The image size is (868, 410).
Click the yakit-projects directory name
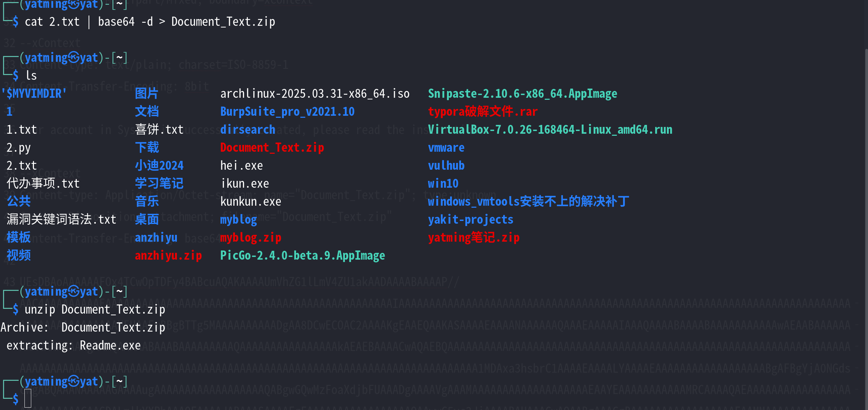tap(470, 220)
